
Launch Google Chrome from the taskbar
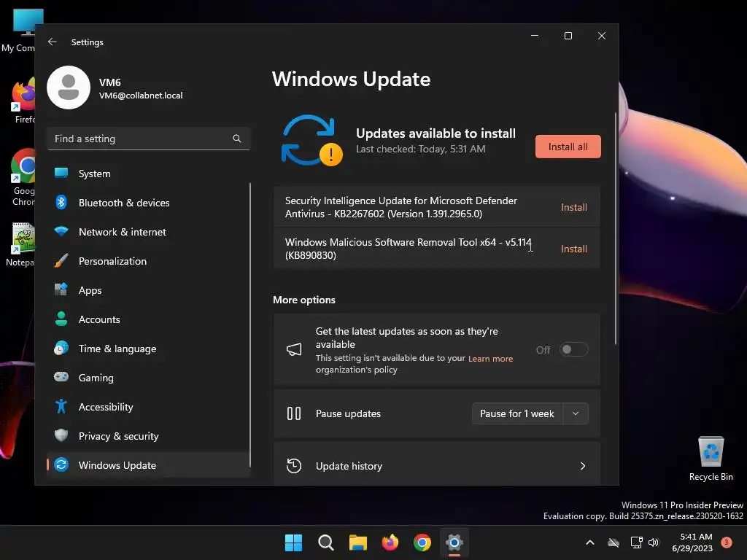click(422, 542)
